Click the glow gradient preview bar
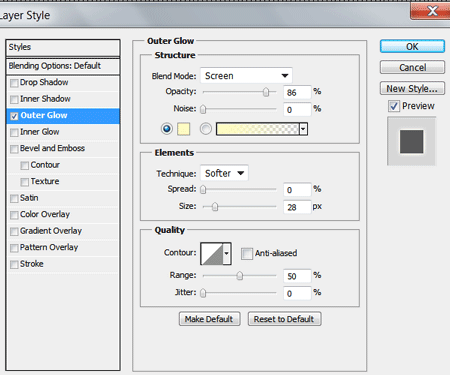The height and width of the screenshot is (375, 450). (258, 129)
